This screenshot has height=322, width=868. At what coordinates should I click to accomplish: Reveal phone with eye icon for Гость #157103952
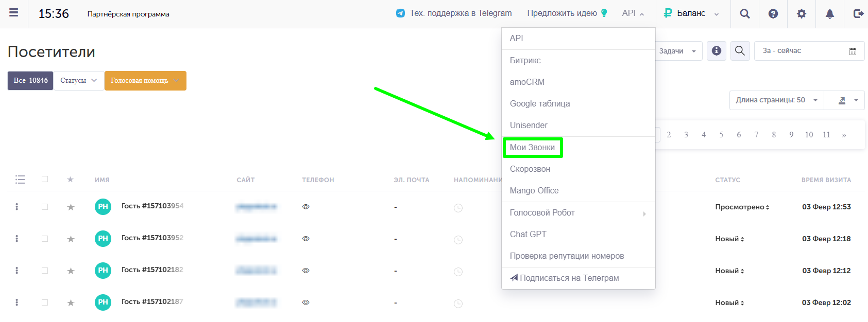click(x=305, y=239)
